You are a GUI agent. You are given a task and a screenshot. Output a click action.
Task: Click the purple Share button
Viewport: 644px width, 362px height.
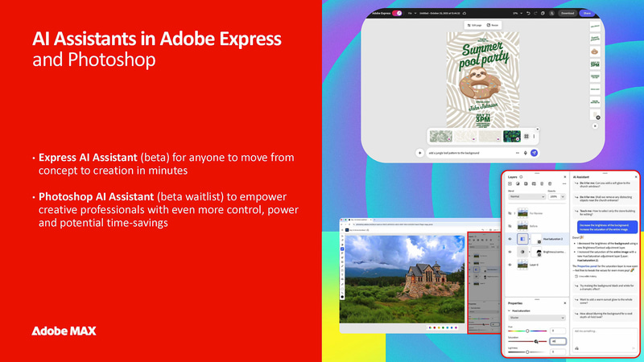587,13
